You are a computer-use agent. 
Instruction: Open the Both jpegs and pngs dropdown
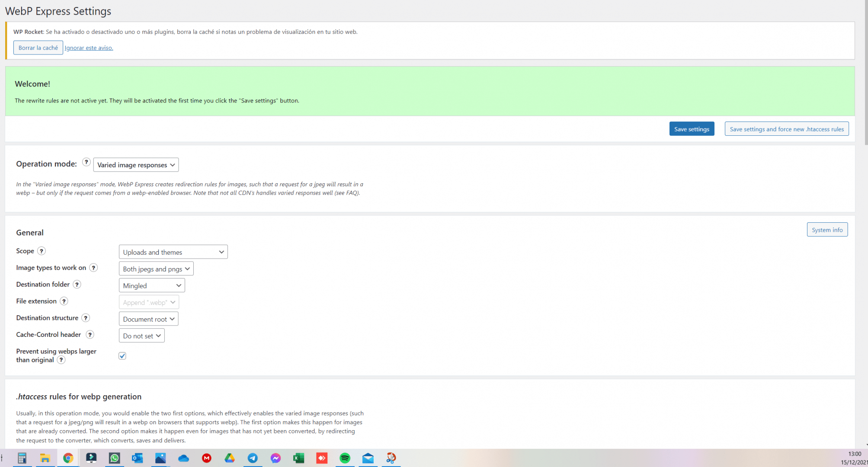pos(156,269)
